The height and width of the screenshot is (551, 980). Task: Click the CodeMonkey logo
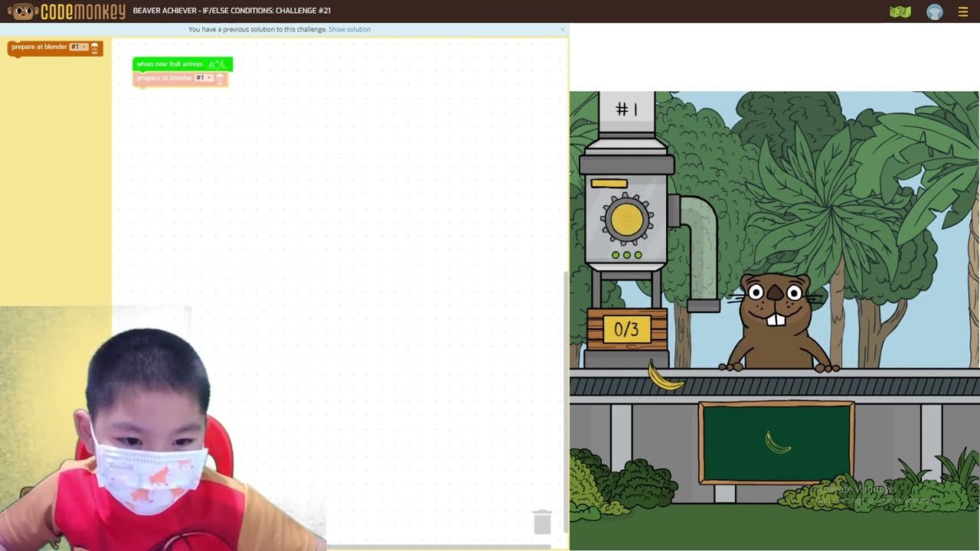pos(66,11)
